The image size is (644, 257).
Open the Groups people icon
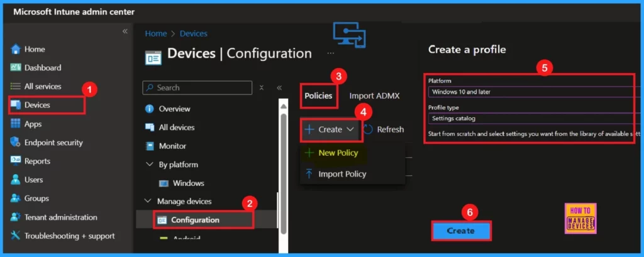[x=16, y=199]
